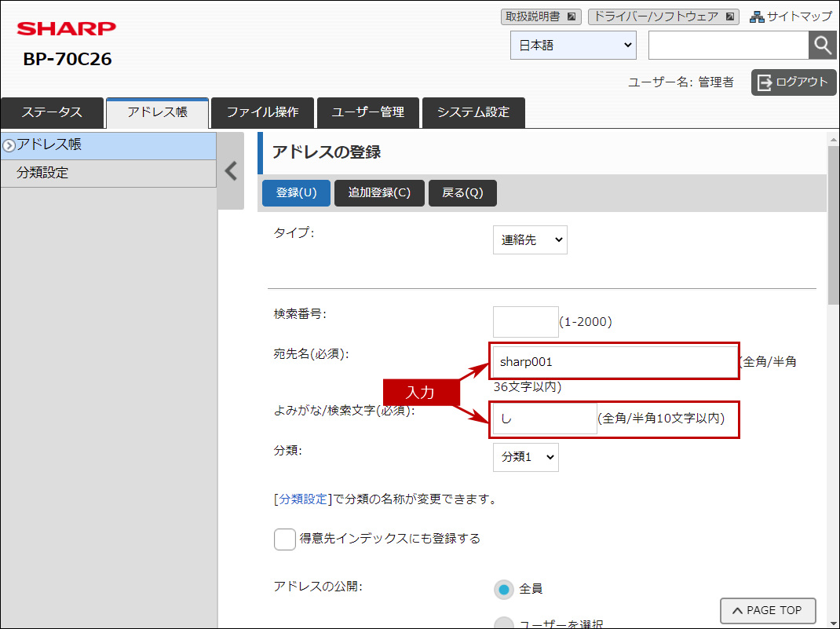Select アドレス帳 in the sidebar
Screen dimensions: 840x629
108,145
